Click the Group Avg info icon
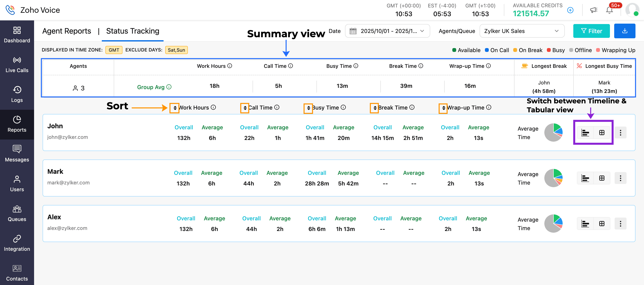 click(169, 87)
